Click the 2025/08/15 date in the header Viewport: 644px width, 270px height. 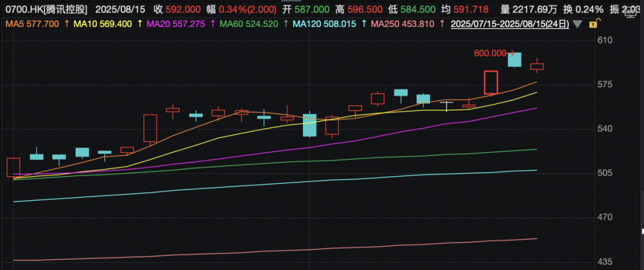120,9
